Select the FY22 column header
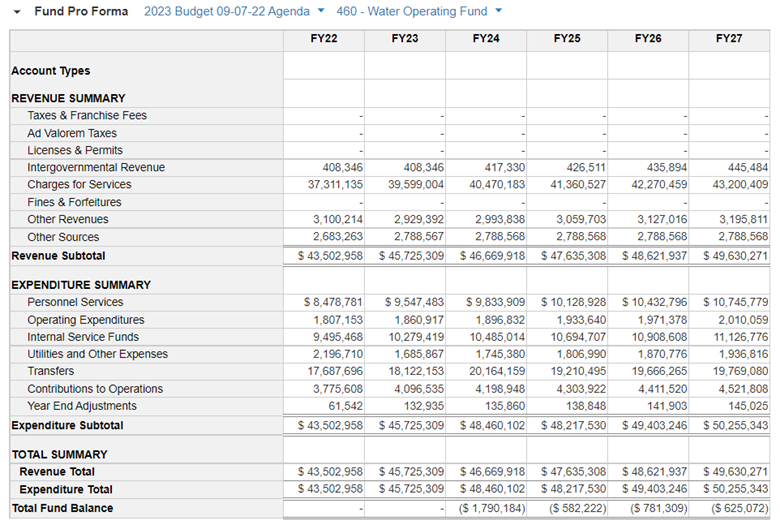This screenshot has height=525, width=780. 323,38
